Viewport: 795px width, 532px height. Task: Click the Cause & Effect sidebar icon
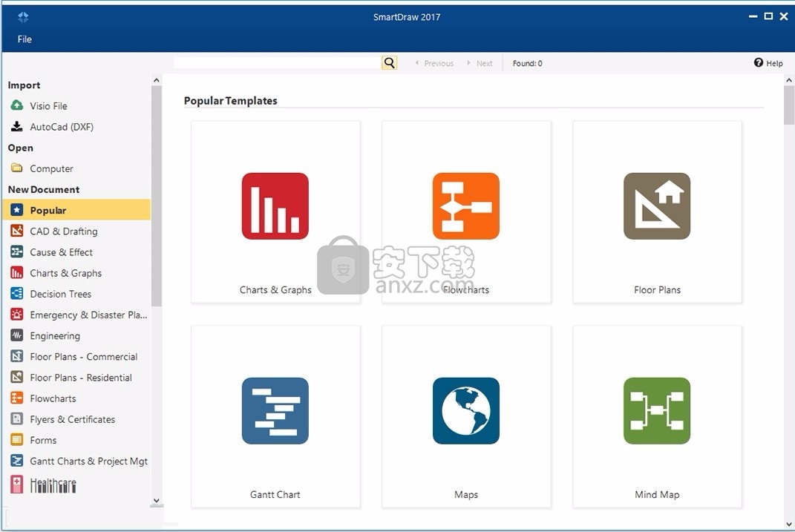(17, 252)
